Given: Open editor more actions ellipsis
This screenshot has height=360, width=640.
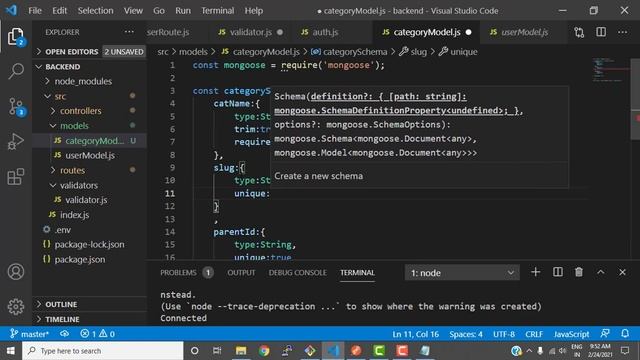Looking at the screenshot, I should coord(622,32).
